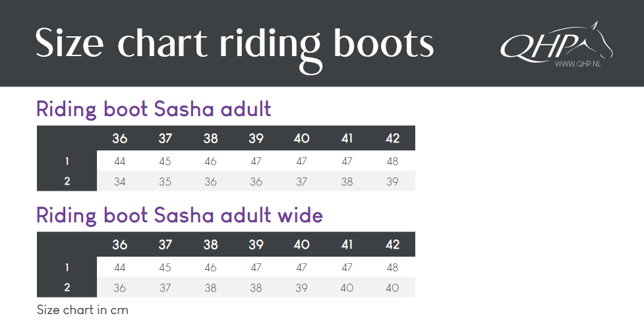644x322 pixels.
Task: Select row 1 label in Sasha adult table
Action: (67, 161)
